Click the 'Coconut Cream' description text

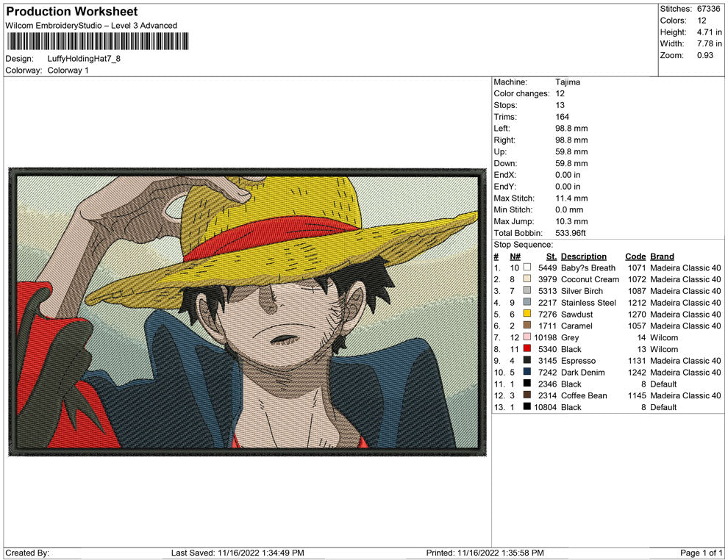590,279
